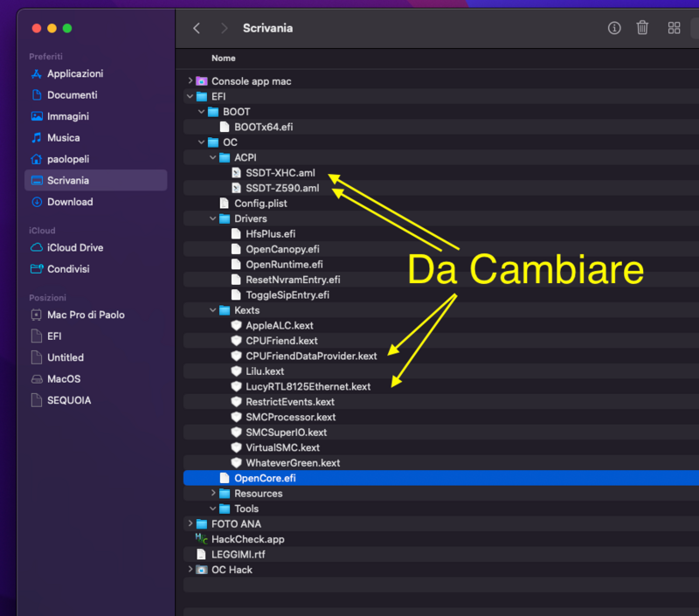Select the HackCheck.app icon

tap(202, 539)
